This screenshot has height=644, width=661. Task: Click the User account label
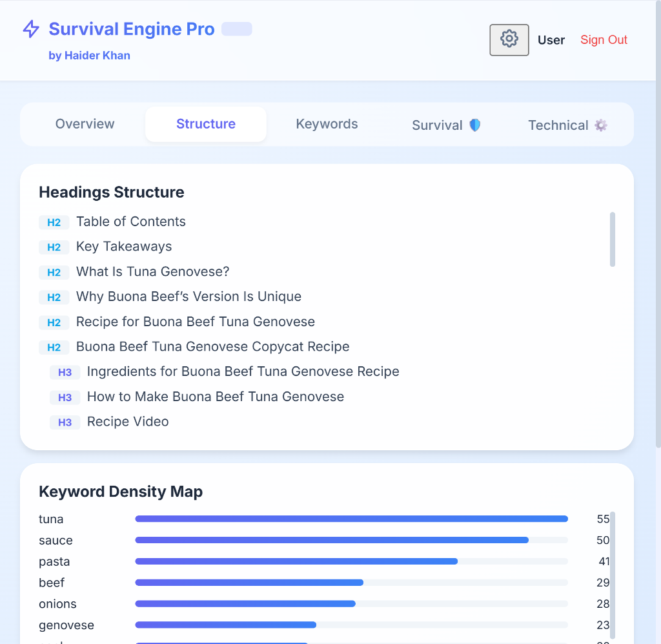pos(551,40)
